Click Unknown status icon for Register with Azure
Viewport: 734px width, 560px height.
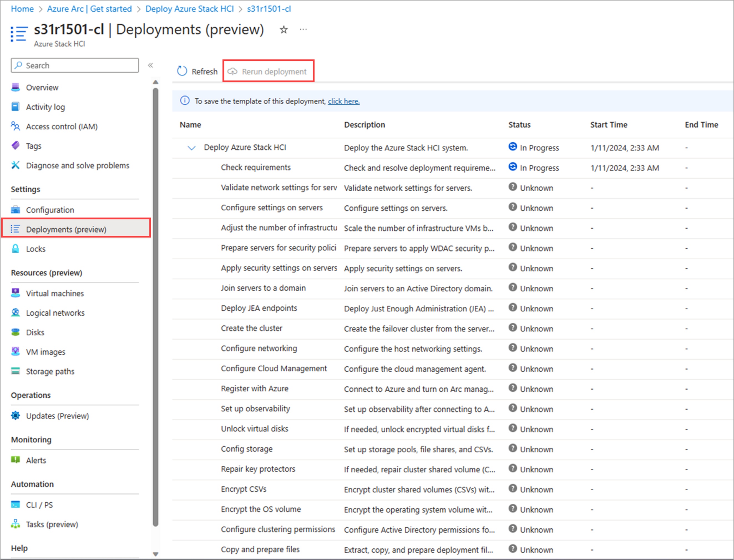[x=513, y=388]
